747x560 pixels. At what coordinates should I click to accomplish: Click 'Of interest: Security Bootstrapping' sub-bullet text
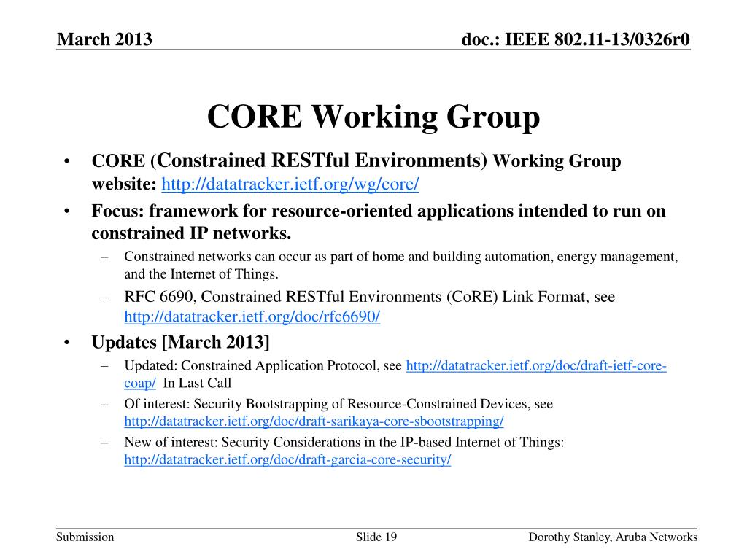point(338,404)
